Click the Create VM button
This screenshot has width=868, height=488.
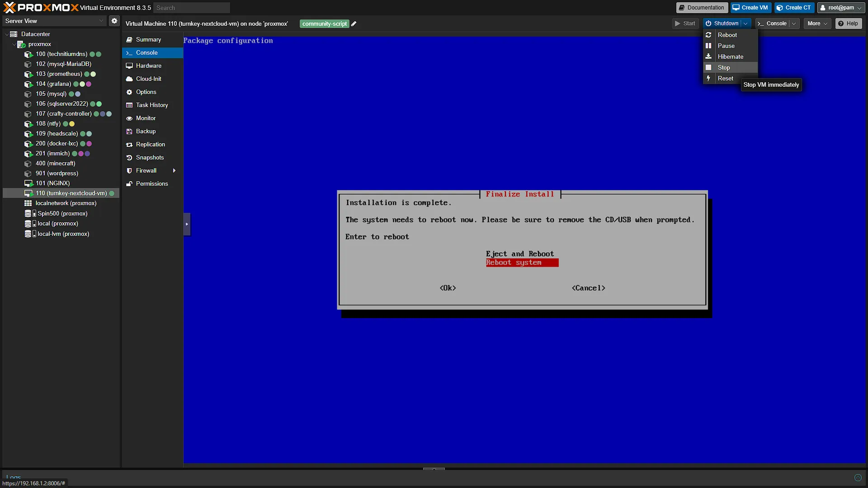pos(750,8)
